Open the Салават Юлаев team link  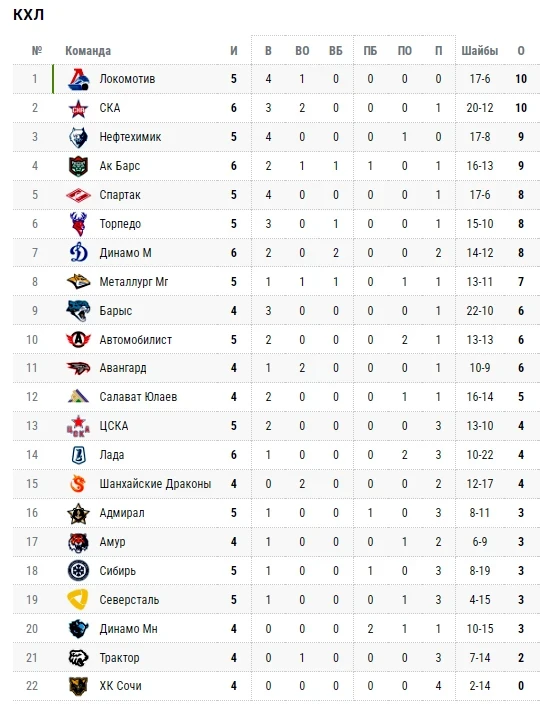tap(138, 397)
